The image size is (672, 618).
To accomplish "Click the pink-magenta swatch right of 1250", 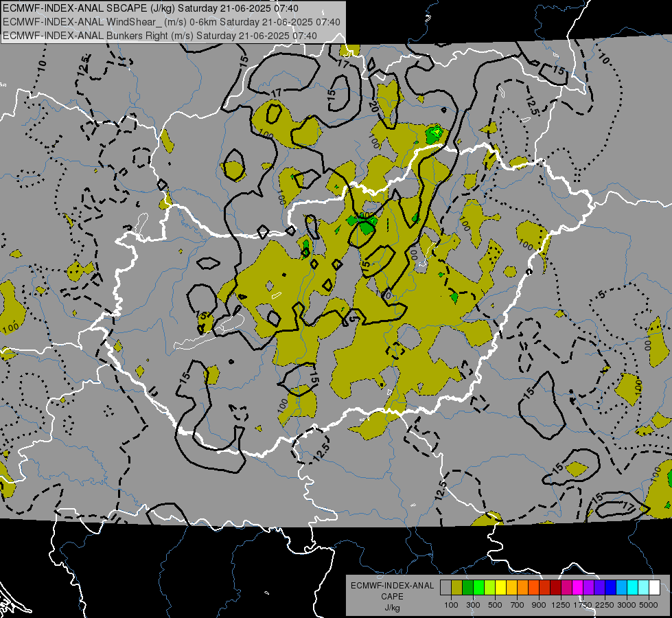I will [566, 588].
